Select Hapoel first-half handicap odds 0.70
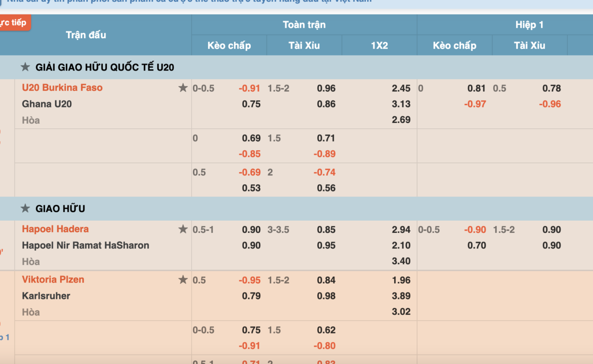Screen dimensions: 593x364 pos(476,246)
